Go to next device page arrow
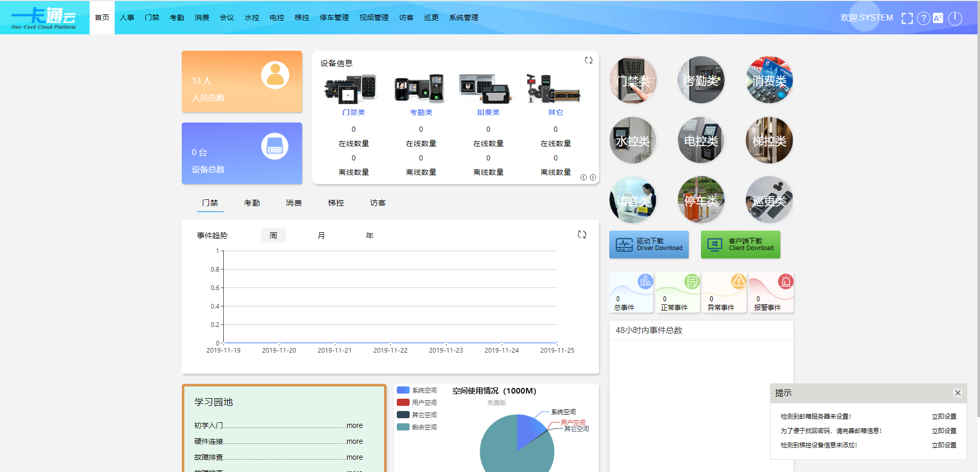This screenshot has width=980, height=472. click(593, 177)
